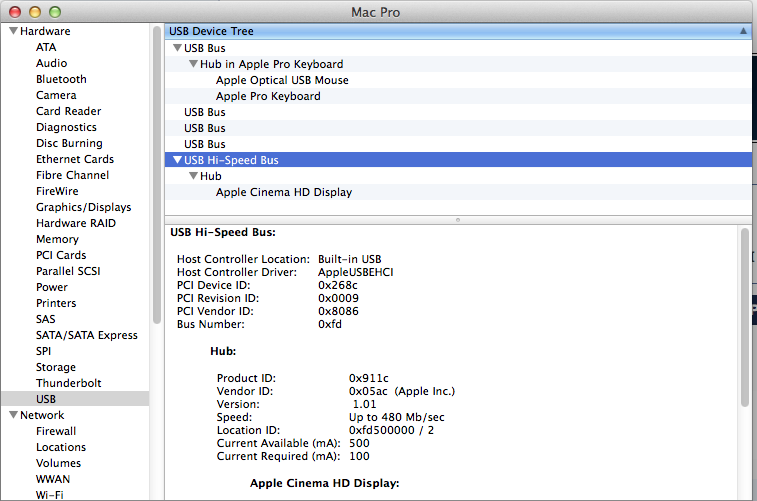
Task: Select Apple Cinema HD Display entry
Action: tap(284, 192)
